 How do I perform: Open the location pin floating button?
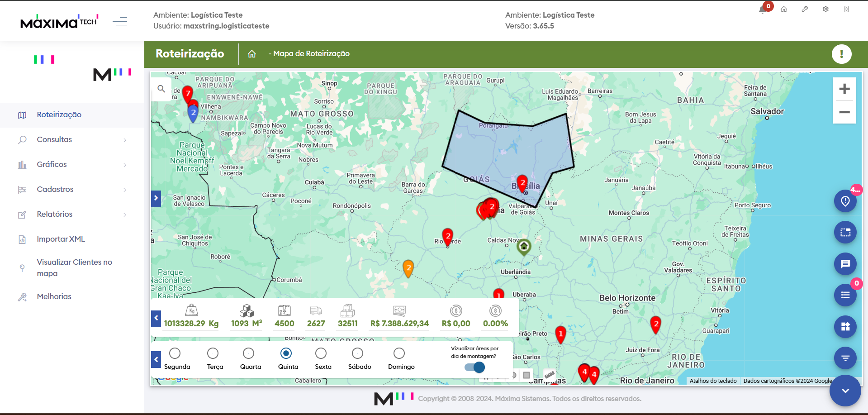tap(845, 201)
